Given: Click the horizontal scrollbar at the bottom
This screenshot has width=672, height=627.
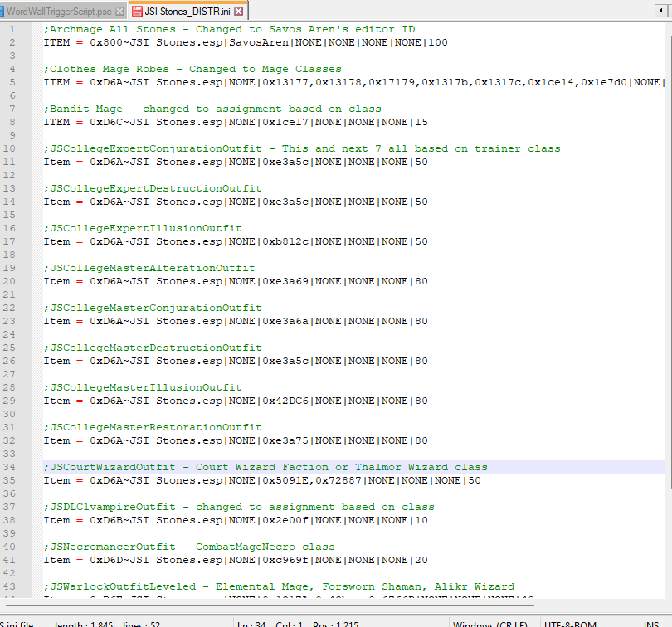Looking at the screenshot, I should pyautogui.click(x=270, y=605).
